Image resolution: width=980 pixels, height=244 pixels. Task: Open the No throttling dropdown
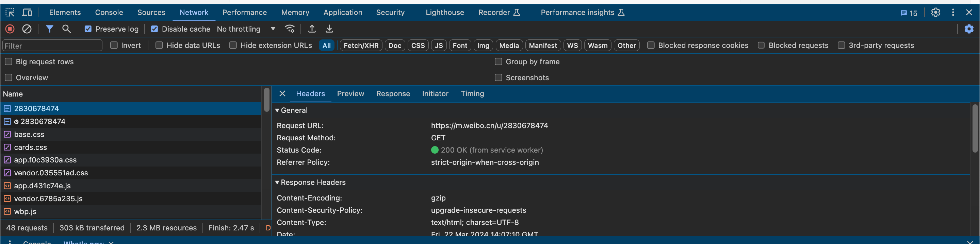pyautogui.click(x=246, y=29)
